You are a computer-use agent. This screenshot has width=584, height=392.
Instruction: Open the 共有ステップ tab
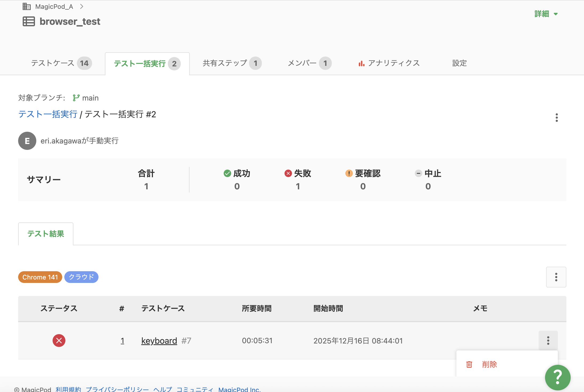tap(232, 63)
